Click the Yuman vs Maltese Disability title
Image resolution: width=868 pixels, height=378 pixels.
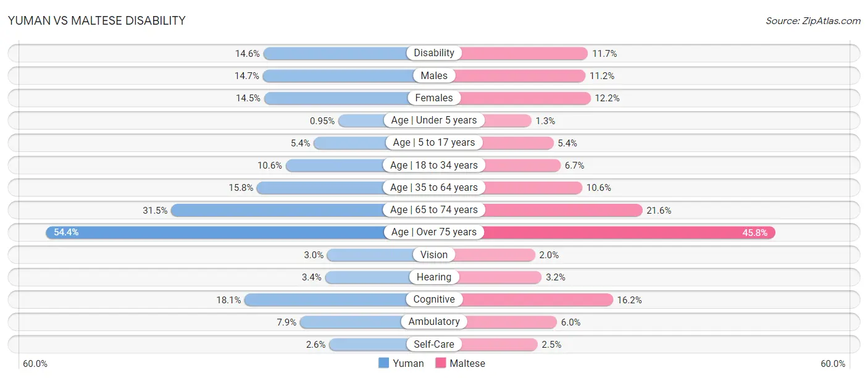click(96, 20)
